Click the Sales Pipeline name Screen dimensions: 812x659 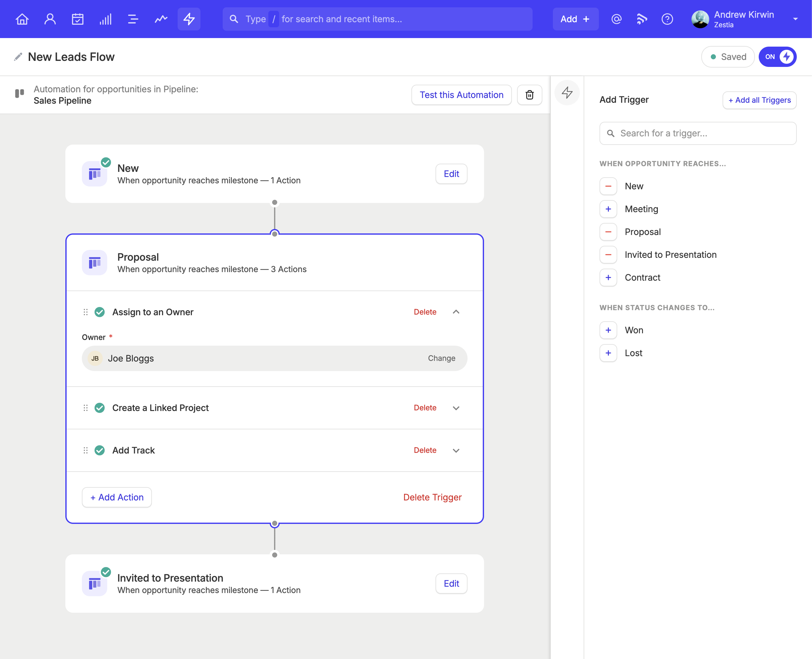click(62, 101)
